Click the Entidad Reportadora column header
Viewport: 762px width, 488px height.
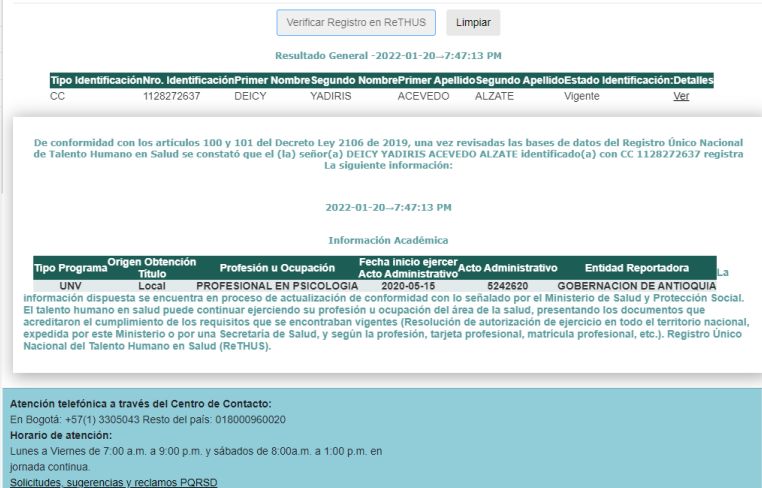[636, 268]
